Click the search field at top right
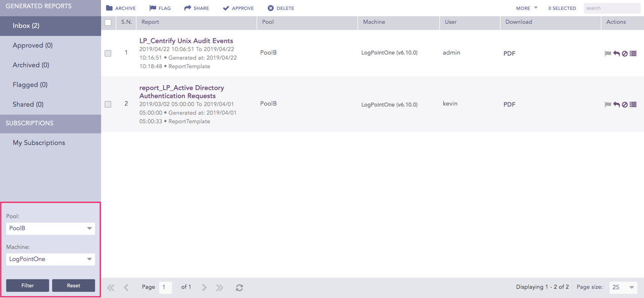Screen dimensions: 644x298 point(611,8)
